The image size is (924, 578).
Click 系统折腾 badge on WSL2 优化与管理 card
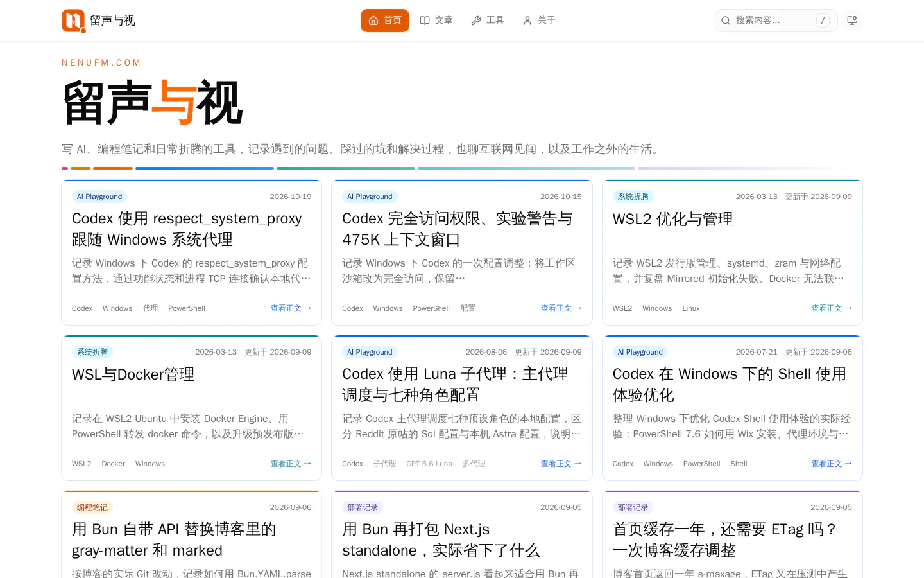tap(633, 197)
